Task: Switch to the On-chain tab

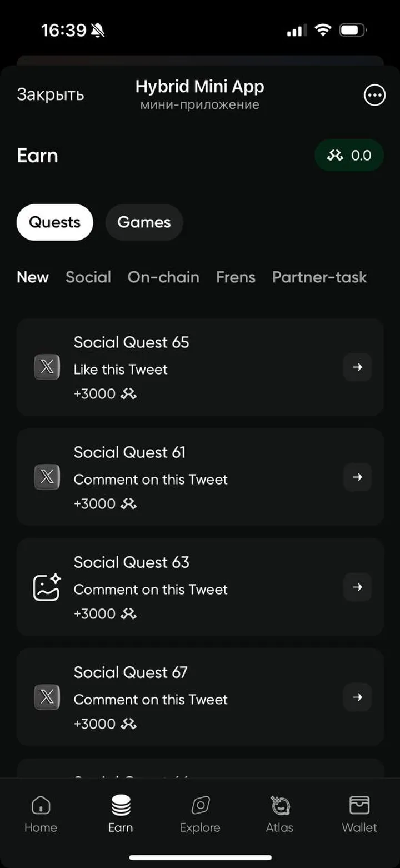Action: (163, 277)
